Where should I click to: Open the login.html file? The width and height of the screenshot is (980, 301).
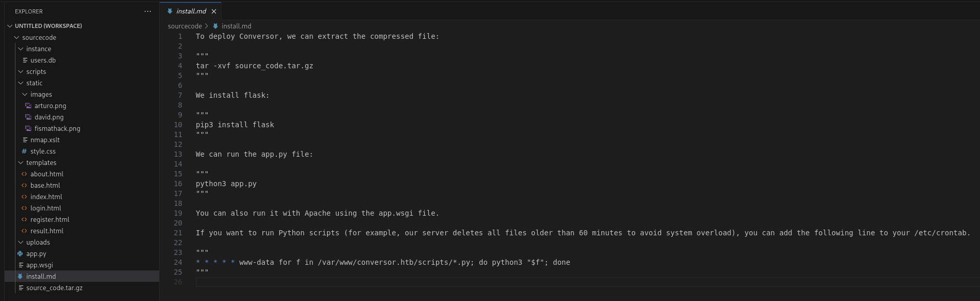click(45, 208)
